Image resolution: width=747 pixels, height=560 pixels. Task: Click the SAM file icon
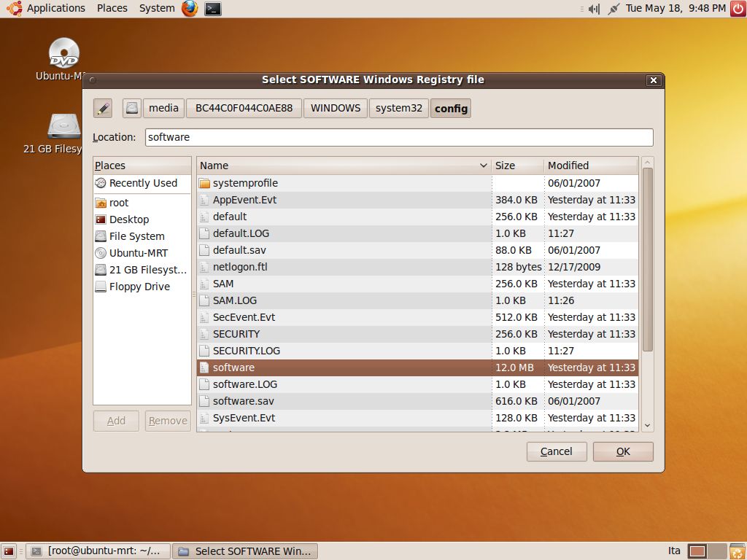(204, 284)
